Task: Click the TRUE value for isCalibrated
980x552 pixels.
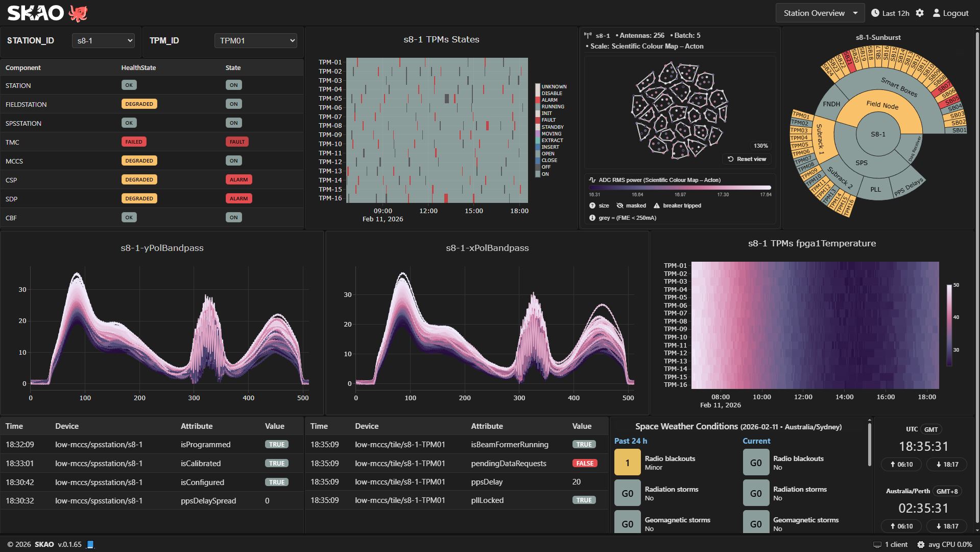Action: point(277,463)
